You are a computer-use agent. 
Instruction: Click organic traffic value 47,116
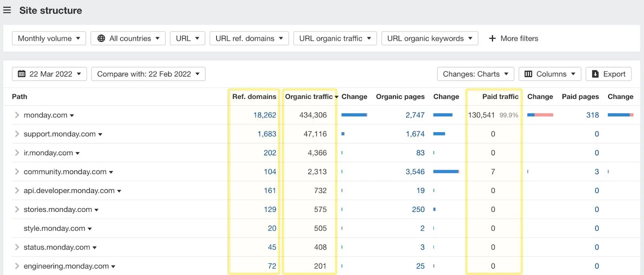(315, 134)
